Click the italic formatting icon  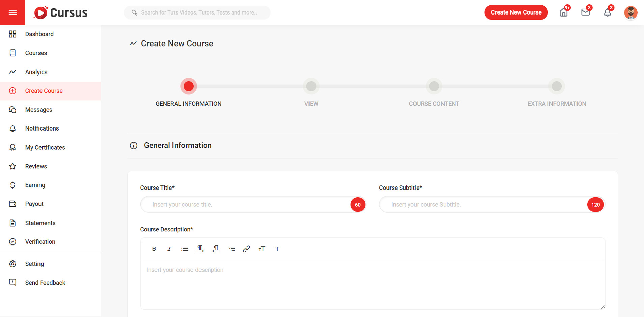tap(169, 249)
